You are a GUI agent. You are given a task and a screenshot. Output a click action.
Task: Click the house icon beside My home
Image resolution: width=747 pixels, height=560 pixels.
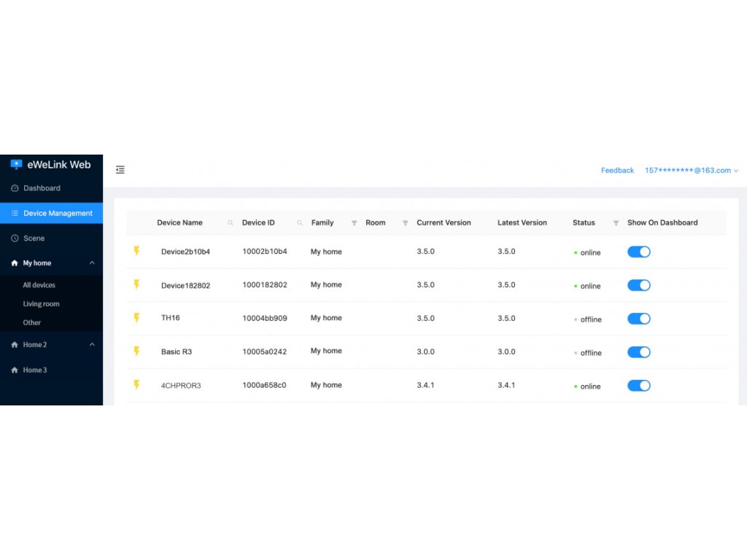pyautogui.click(x=15, y=262)
